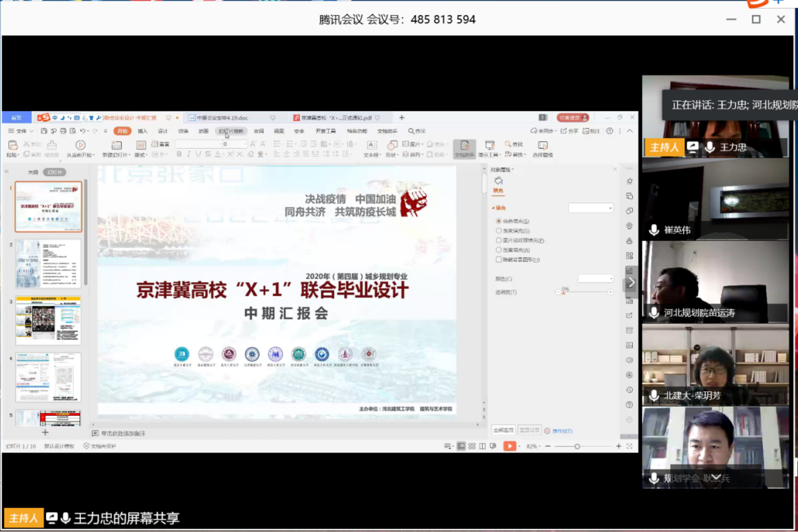The height and width of the screenshot is (532, 798).
Task: Select 图片或纹理填充(P) radio option
Action: coord(499,240)
